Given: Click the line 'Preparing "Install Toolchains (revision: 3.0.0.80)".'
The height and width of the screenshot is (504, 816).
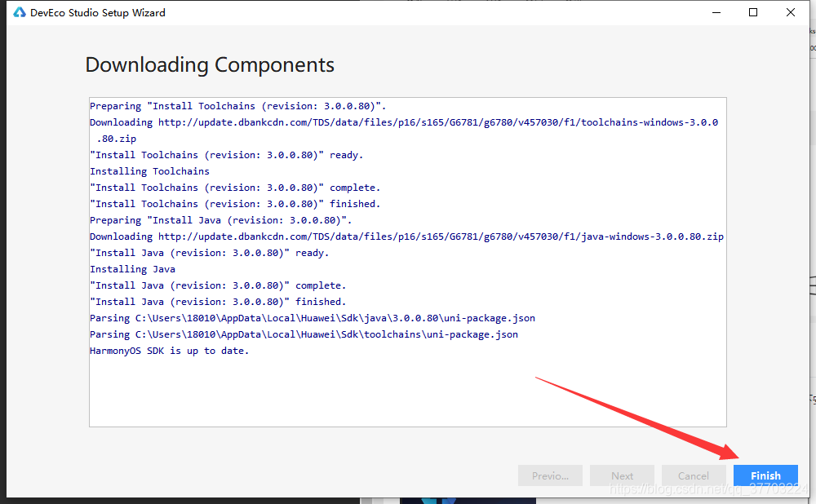Looking at the screenshot, I should [x=237, y=106].
